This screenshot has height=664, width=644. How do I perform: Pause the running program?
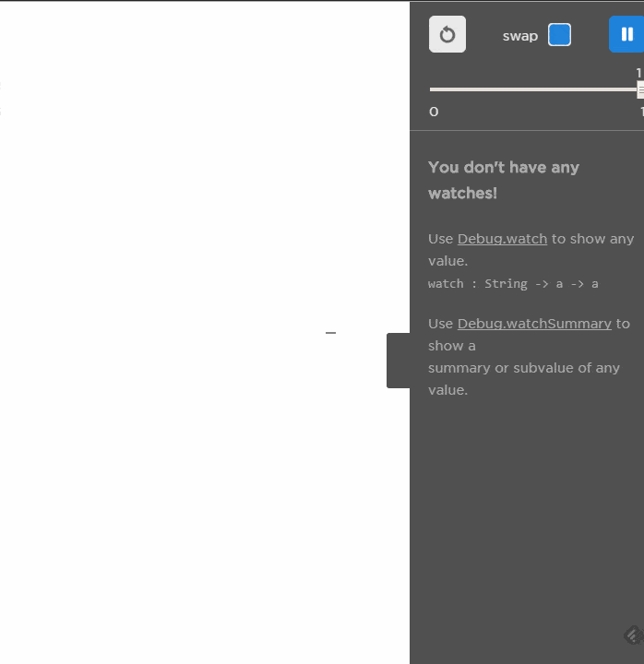(626, 35)
